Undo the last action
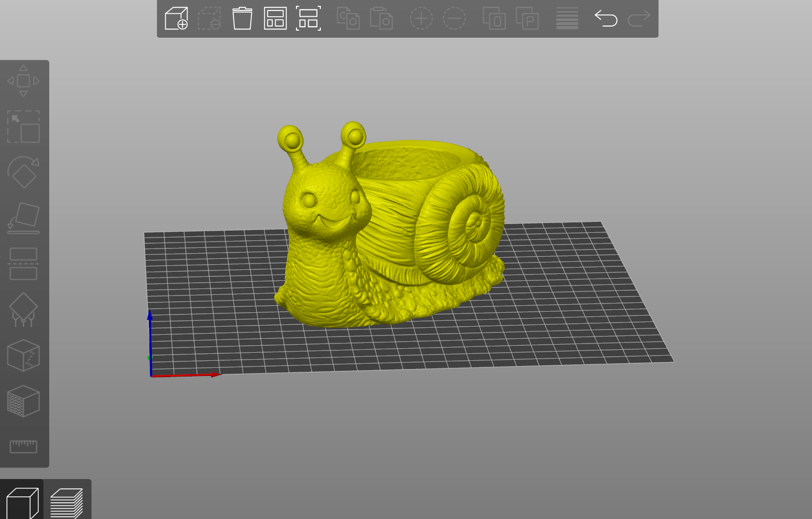Screen dimensions: 812x519 [x=606, y=19]
